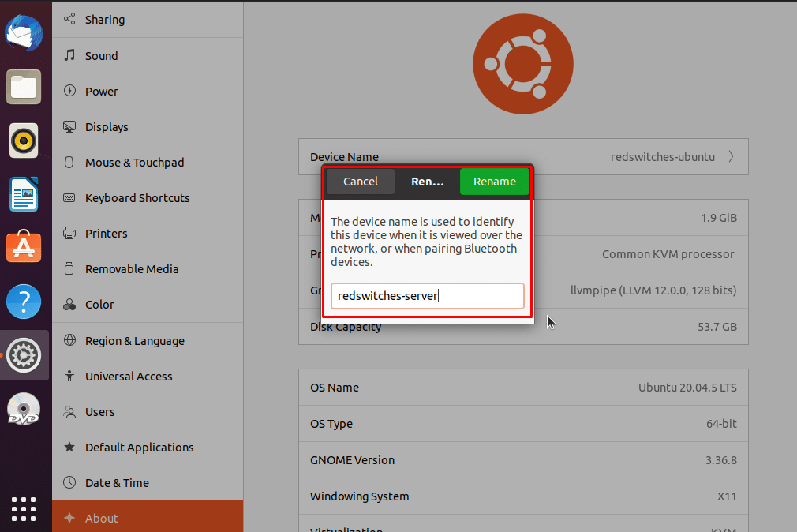Screen dimensions: 797x532
Task: Open the DVD disc dock icon
Action: point(24,409)
